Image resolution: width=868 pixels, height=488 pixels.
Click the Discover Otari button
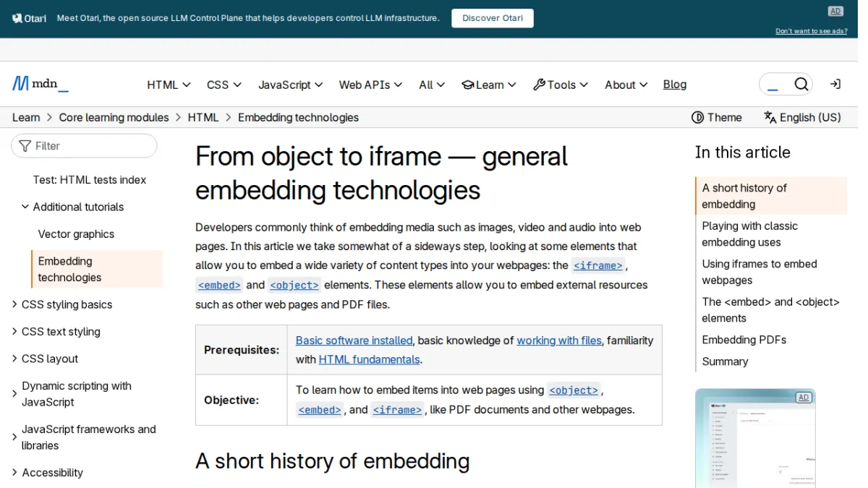tap(493, 18)
